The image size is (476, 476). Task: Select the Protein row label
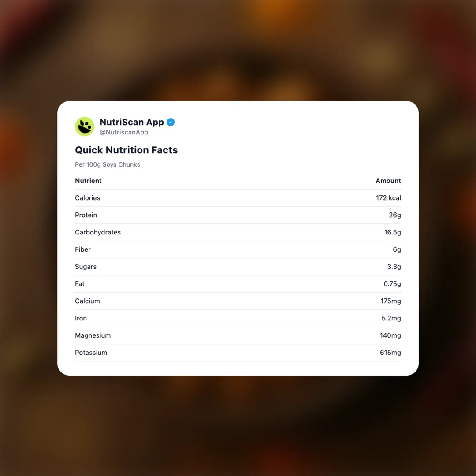point(86,215)
